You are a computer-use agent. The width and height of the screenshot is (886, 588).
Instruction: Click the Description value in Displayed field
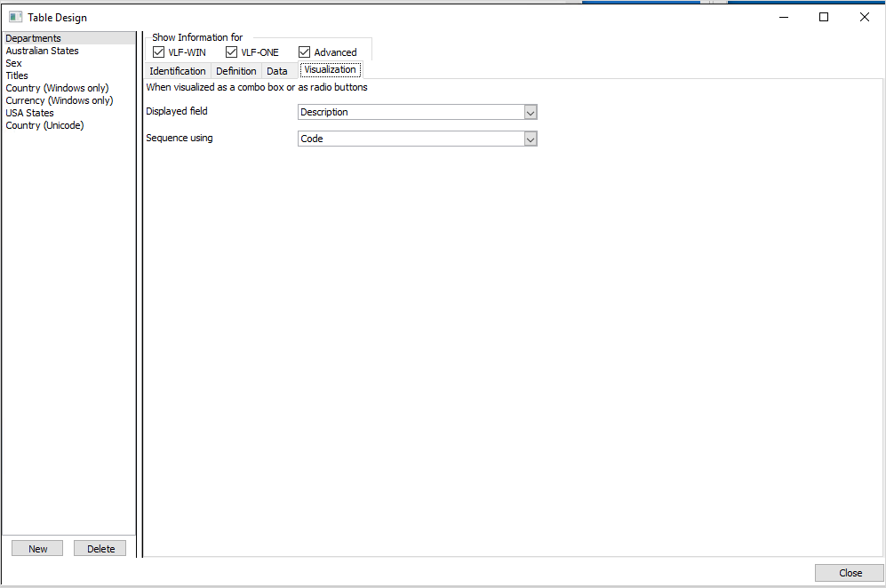tap(324, 112)
